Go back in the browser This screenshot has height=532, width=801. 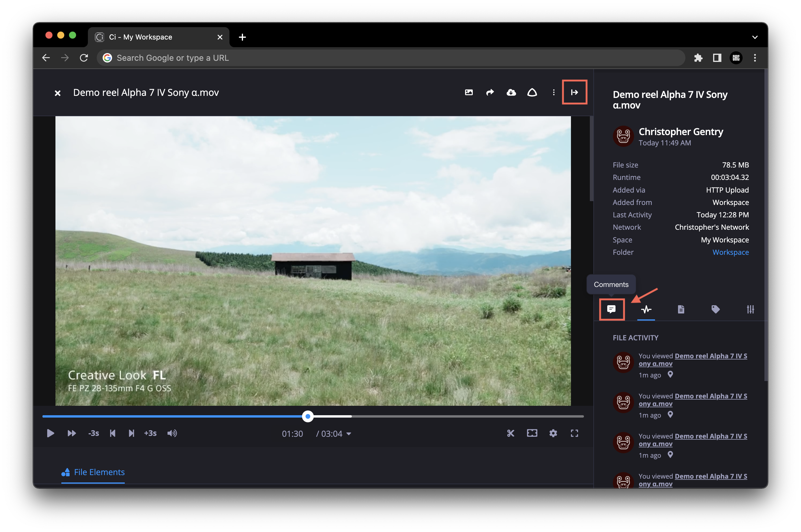46,58
